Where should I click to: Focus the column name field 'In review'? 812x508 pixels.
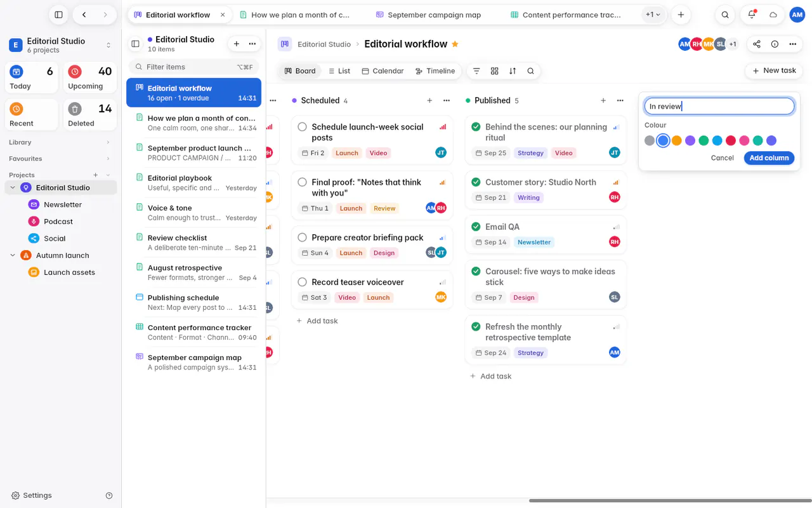[x=719, y=106]
